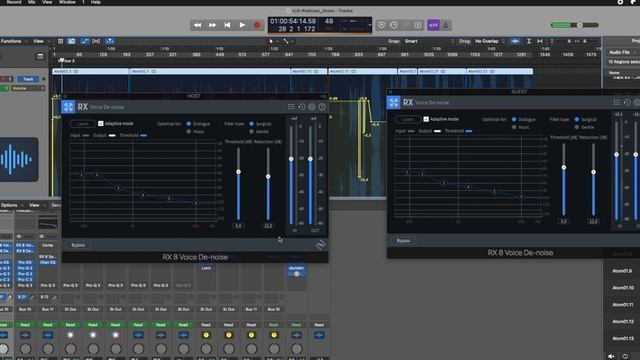Go to beginning with the transport button
This screenshot has width=640, height=360.
[x=227, y=25]
